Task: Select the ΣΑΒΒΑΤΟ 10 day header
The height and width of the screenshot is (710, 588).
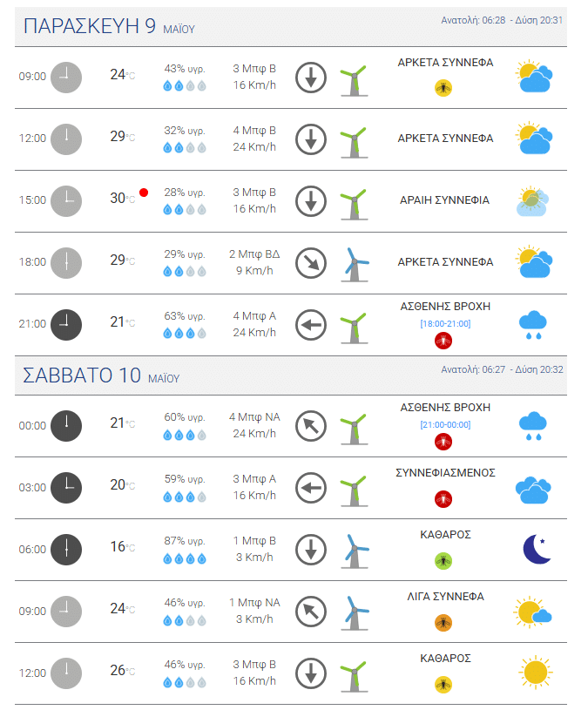Action: pos(101,375)
